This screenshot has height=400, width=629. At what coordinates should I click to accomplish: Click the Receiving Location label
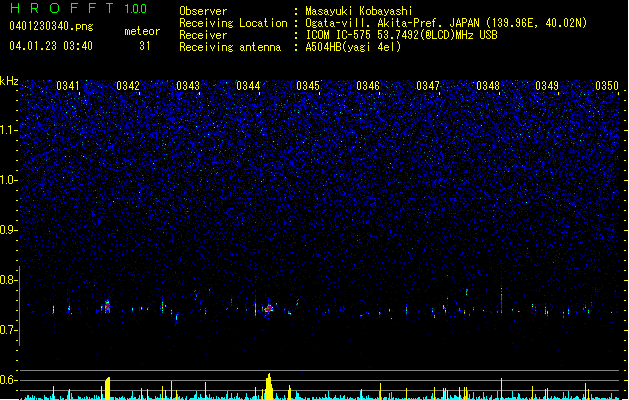pyautogui.click(x=233, y=23)
